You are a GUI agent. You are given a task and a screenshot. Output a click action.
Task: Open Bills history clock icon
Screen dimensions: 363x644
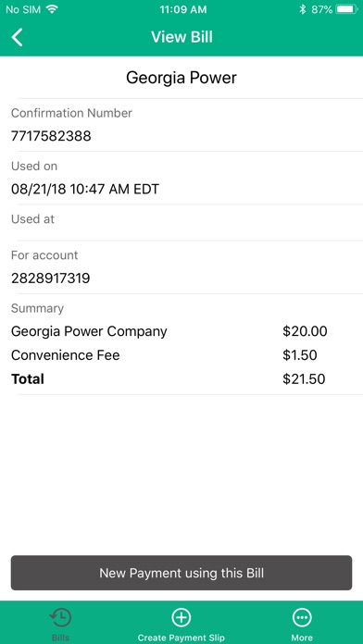pos(60,617)
